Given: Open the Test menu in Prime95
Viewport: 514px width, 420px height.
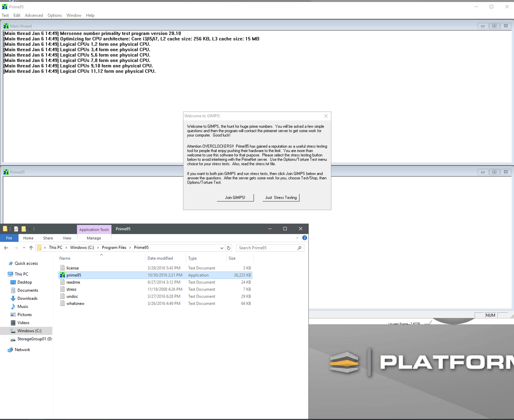Looking at the screenshot, I should 5,15.
